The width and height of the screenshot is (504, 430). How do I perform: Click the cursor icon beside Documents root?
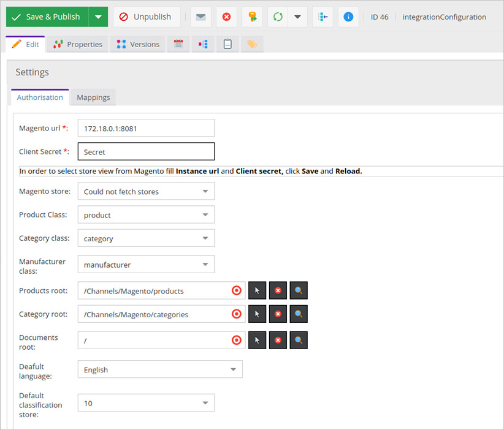point(257,340)
